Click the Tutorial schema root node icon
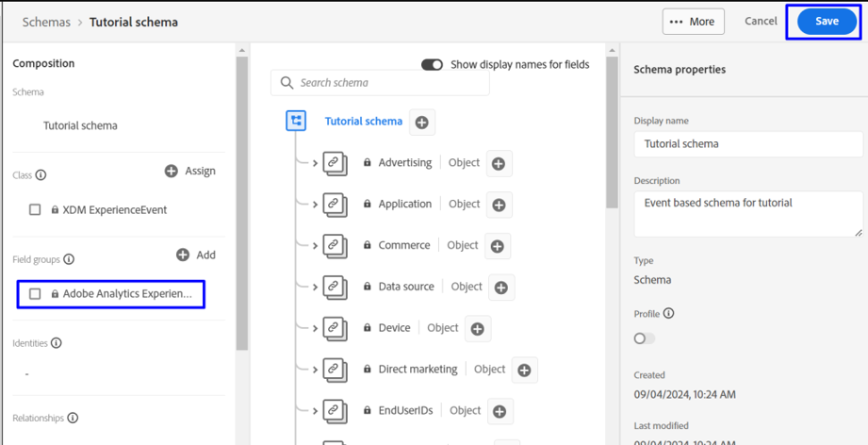The image size is (868, 445). tap(296, 121)
